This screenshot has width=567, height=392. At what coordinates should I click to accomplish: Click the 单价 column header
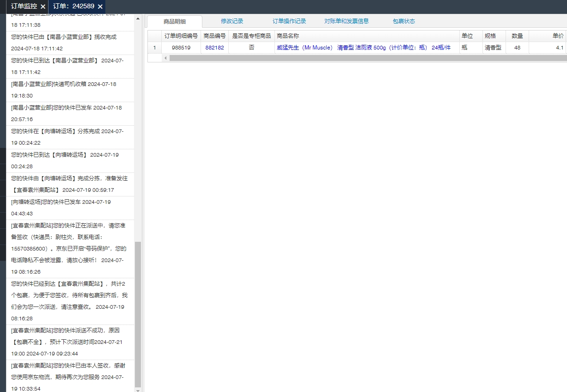tap(548, 36)
